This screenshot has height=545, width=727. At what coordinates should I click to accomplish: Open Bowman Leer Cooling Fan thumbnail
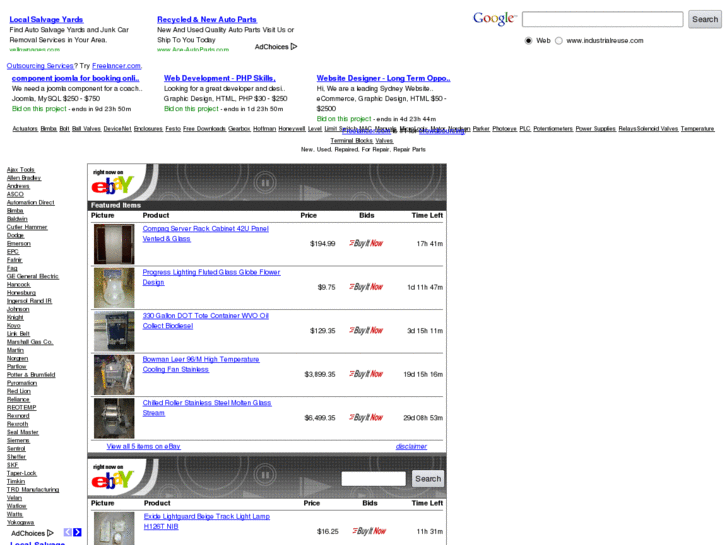[x=114, y=375]
